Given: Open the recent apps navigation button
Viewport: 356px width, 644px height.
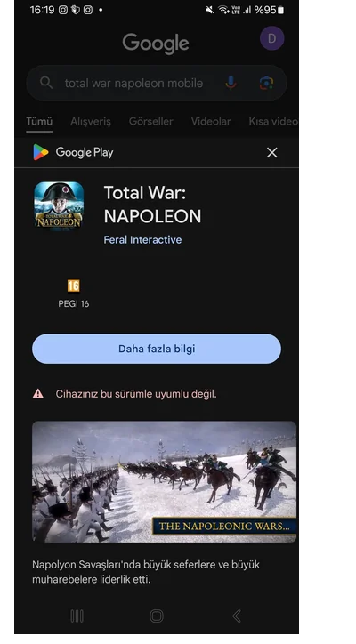Looking at the screenshot, I should click(77, 616).
